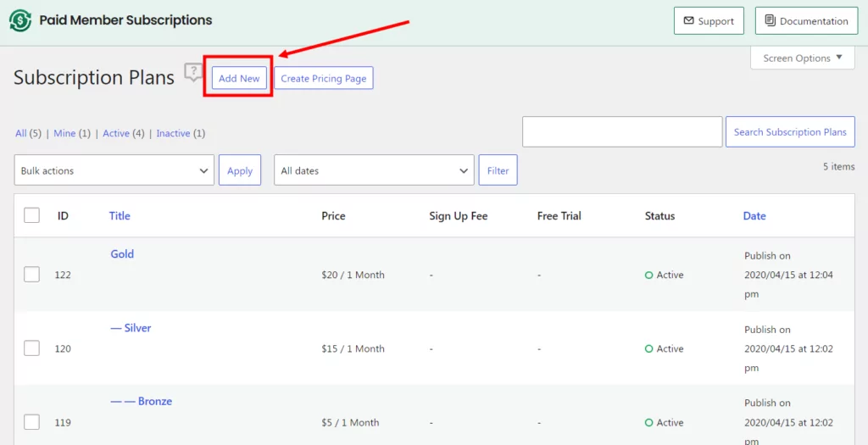Filter to Mine (1) plans
868x445 pixels.
coord(72,133)
